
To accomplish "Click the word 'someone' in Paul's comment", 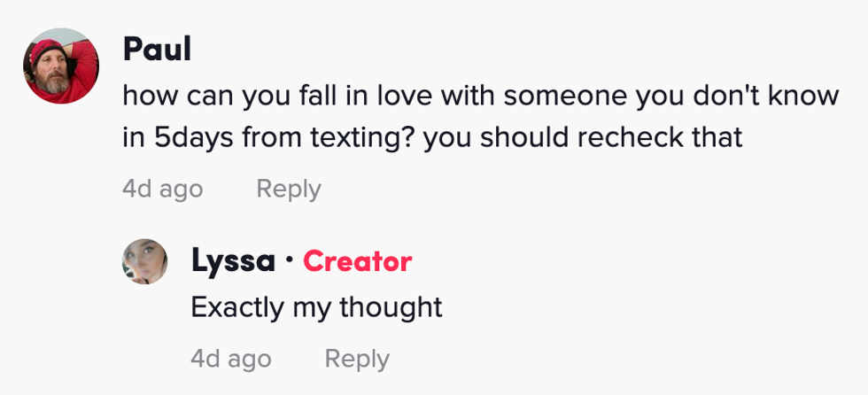I will [x=550, y=96].
